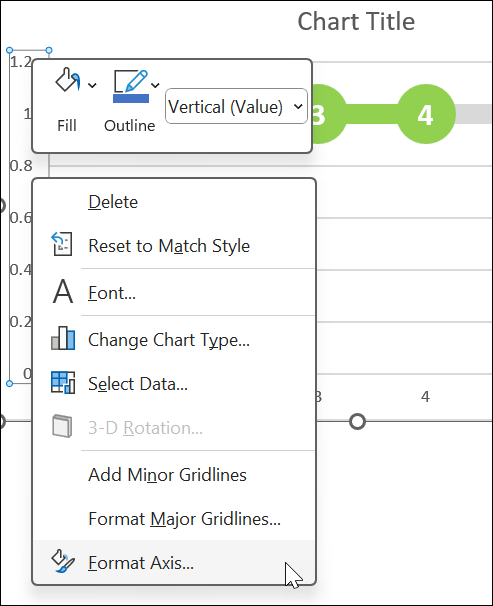Image resolution: width=493 pixels, height=606 pixels.
Task: Click the blue Outline color bar
Action: coord(131,98)
